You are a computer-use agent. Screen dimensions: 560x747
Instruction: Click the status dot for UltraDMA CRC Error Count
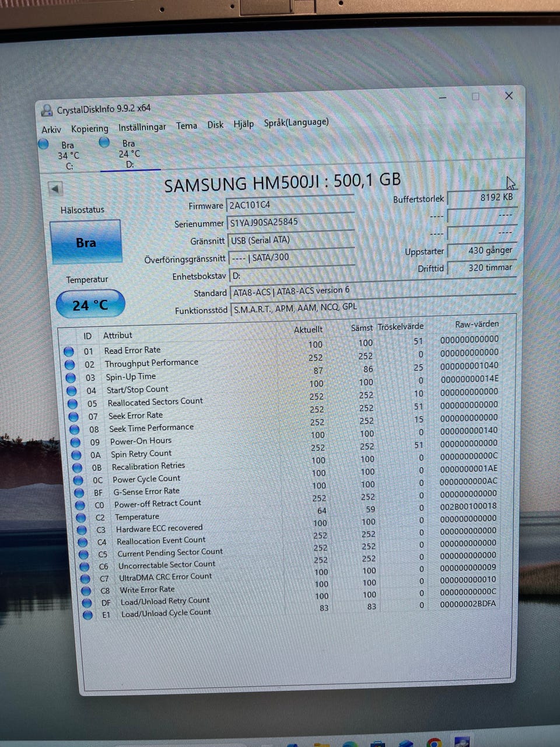pos(86,579)
